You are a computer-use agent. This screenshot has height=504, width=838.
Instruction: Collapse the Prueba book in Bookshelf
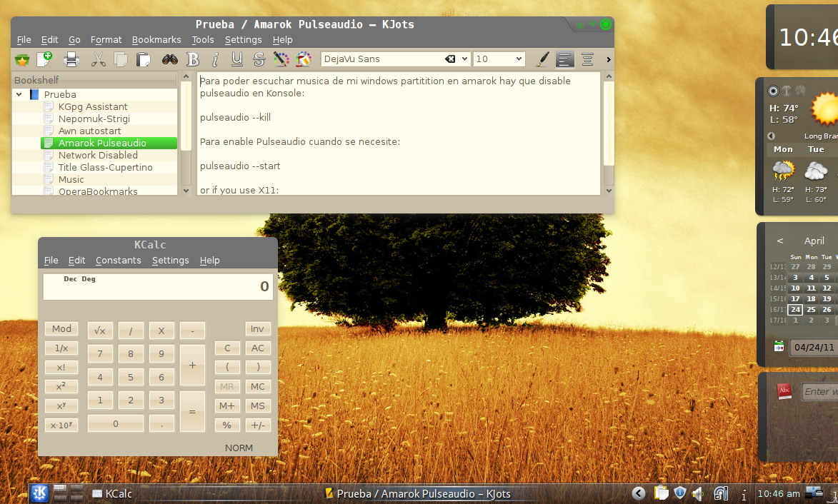[19, 94]
